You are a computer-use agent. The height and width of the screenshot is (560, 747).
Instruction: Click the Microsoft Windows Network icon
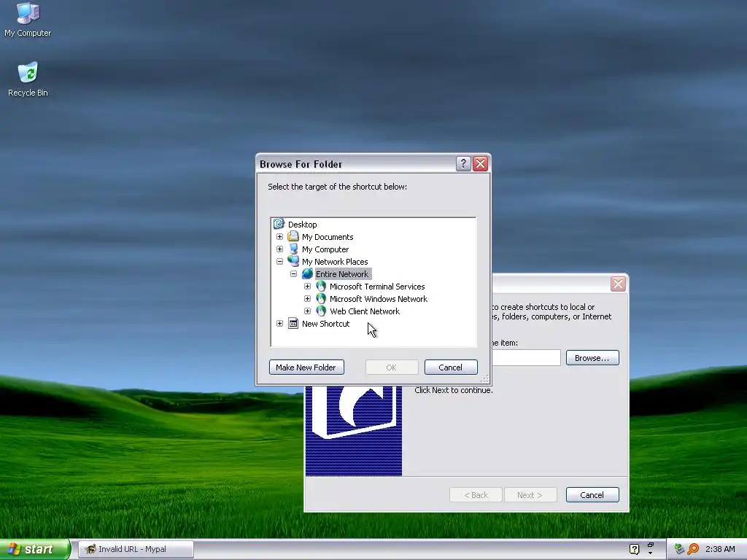[x=321, y=298]
